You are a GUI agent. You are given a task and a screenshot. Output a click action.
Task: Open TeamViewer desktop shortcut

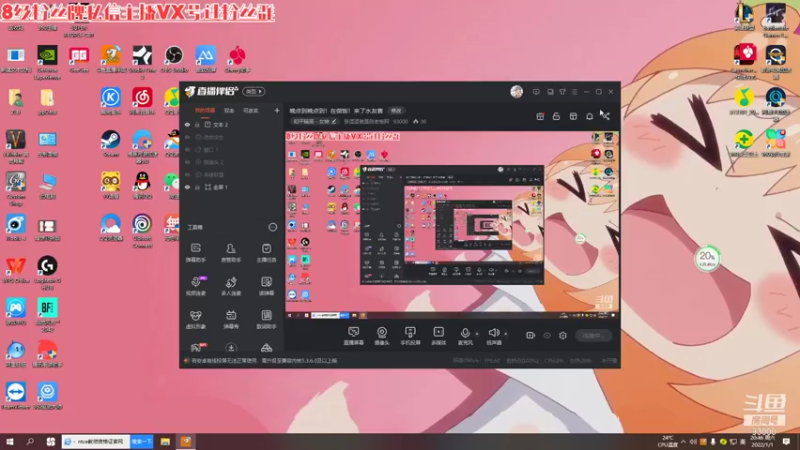pyautogui.click(x=16, y=396)
